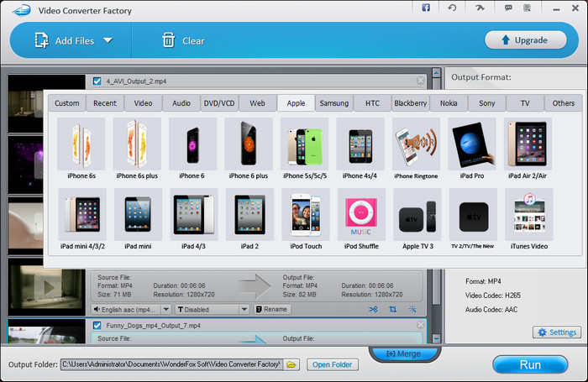This screenshot has width=588, height=382.
Task: Open the Samsung devices tab
Action: pos(334,103)
